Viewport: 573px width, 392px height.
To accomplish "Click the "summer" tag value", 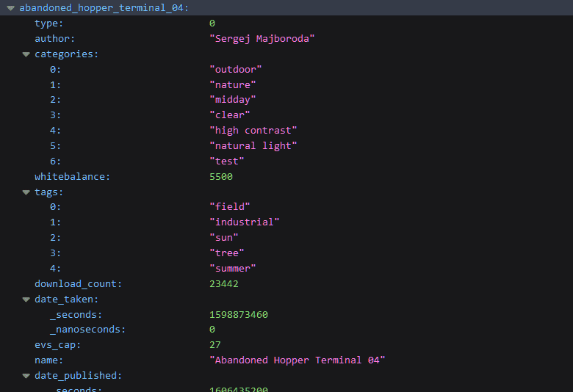I will click(x=233, y=269).
